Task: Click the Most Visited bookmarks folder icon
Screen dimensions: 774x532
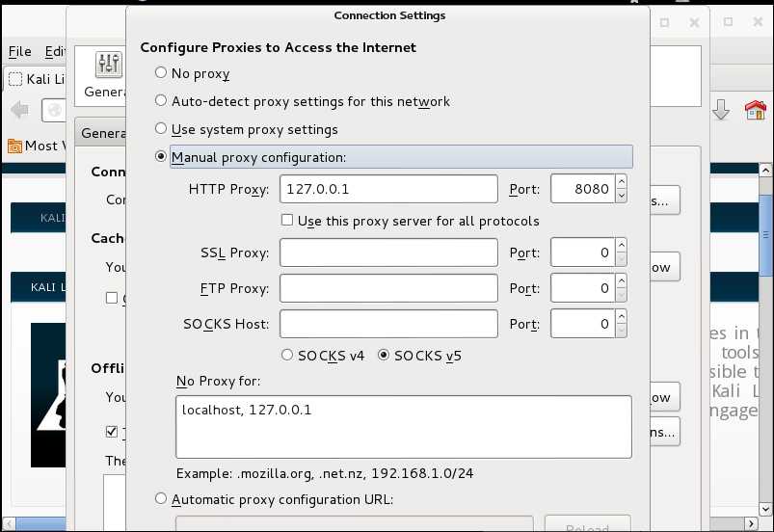Action: (x=14, y=146)
